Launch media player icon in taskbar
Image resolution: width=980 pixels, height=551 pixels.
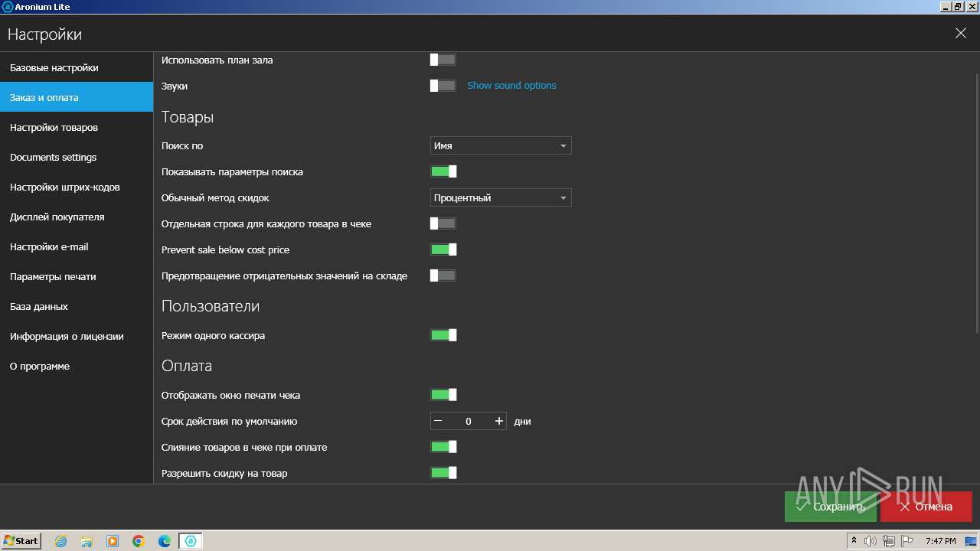click(113, 541)
